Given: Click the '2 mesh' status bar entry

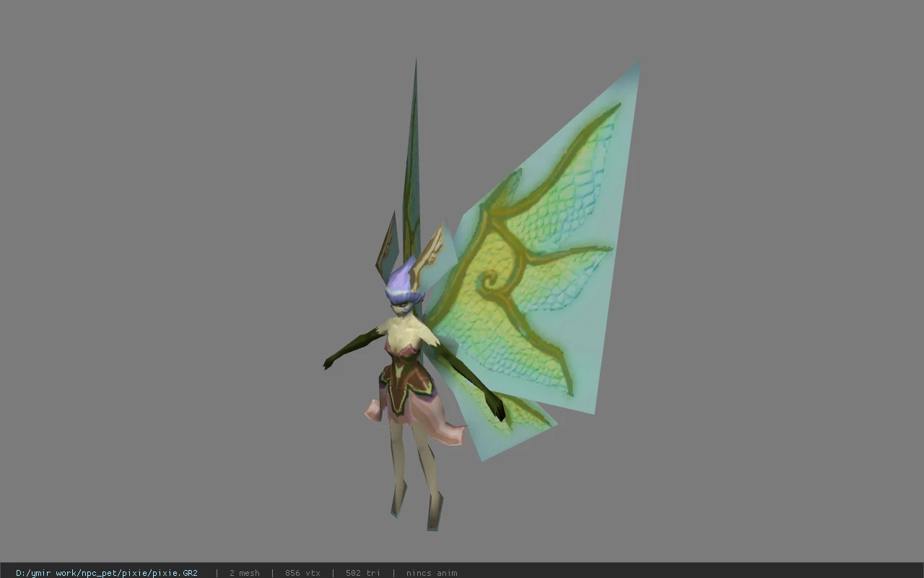Looking at the screenshot, I should coord(245,573).
